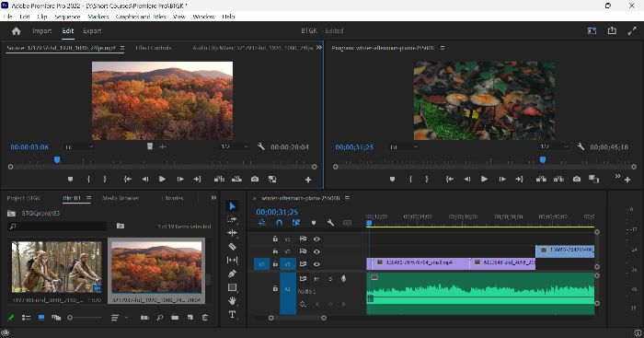Click Insert button in Source monitor
644x338 pixels.
(219, 180)
